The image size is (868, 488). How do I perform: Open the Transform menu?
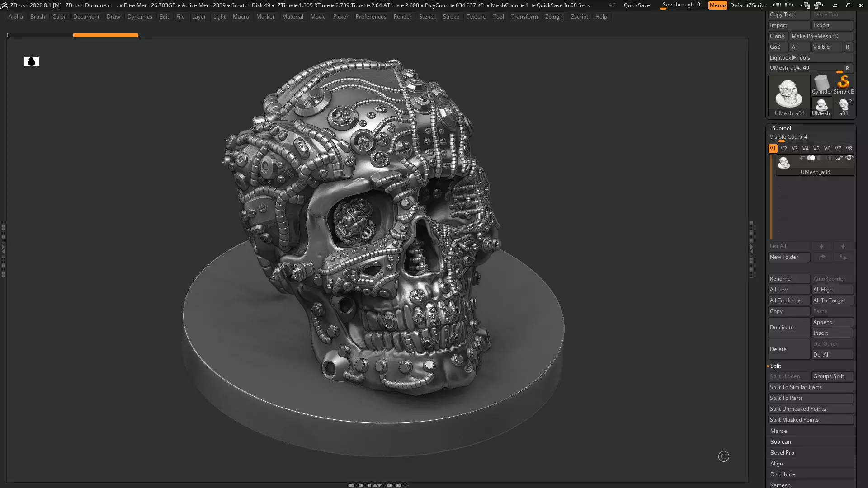(524, 17)
